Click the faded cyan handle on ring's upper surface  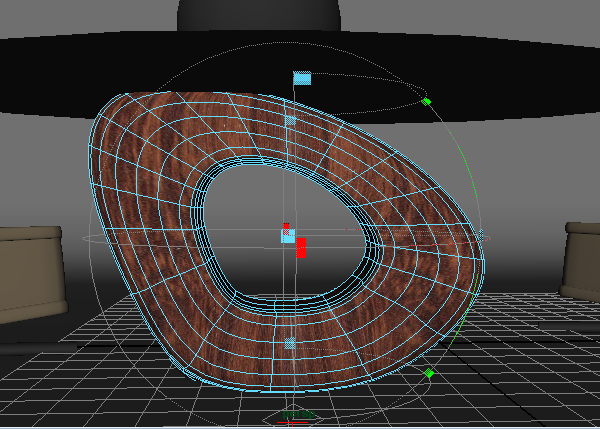pyautogui.click(x=290, y=121)
